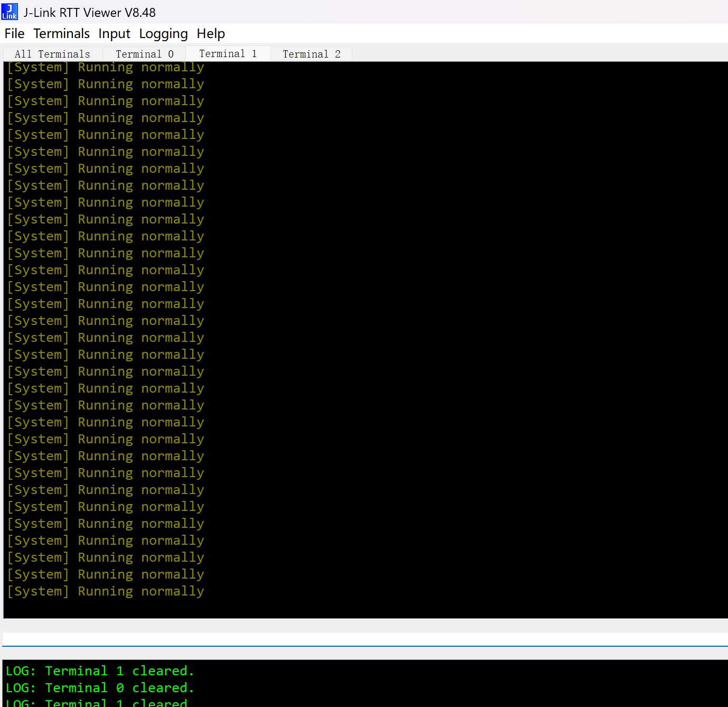The height and width of the screenshot is (707, 728).
Task: Select the first 'Running normally' message line
Action: (x=106, y=67)
